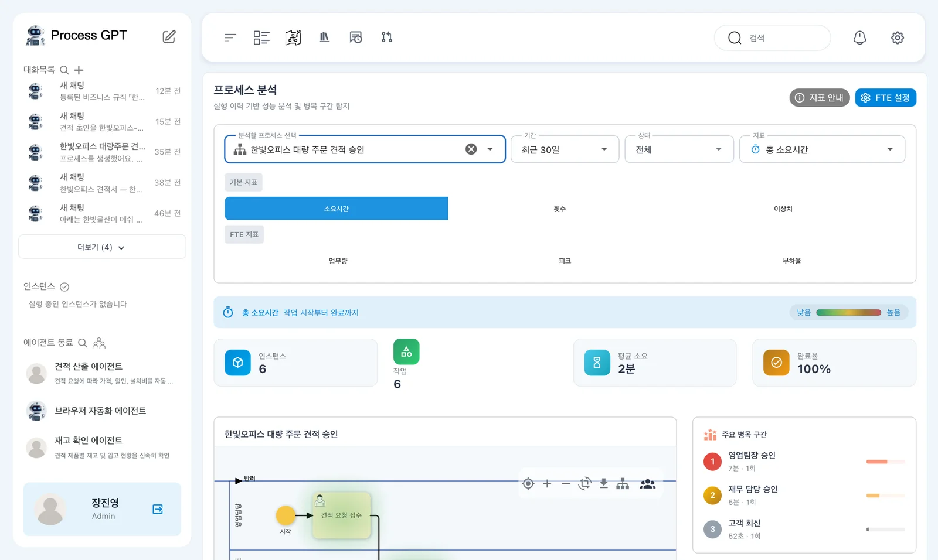Click the center-focus target icon on the diagram

[x=528, y=483]
